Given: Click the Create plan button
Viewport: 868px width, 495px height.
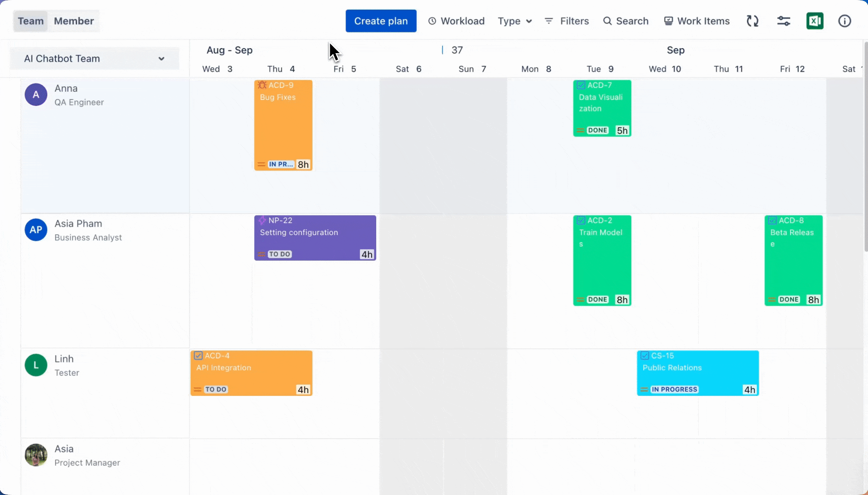Looking at the screenshot, I should [x=381, y=21].
